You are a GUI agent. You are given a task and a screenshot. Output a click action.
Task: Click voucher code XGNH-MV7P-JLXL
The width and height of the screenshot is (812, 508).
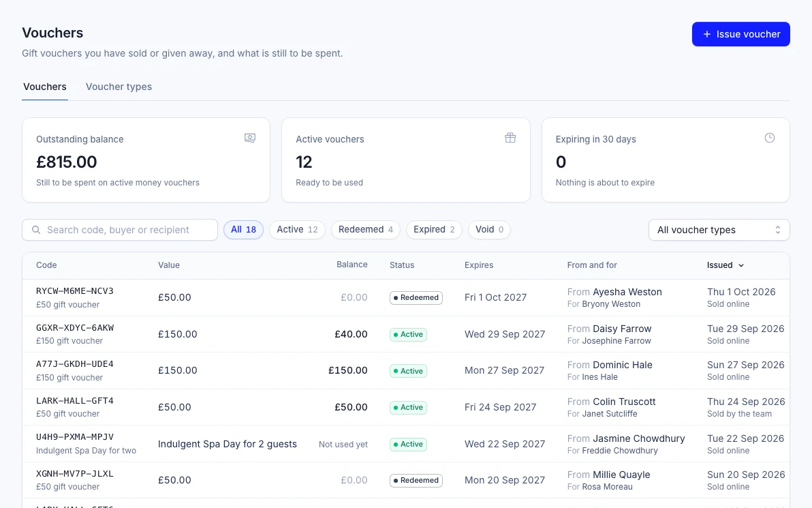point(74,474)
